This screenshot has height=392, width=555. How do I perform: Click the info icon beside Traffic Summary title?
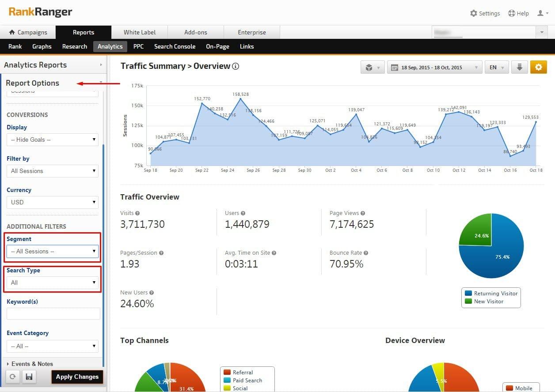pos(236,66)
